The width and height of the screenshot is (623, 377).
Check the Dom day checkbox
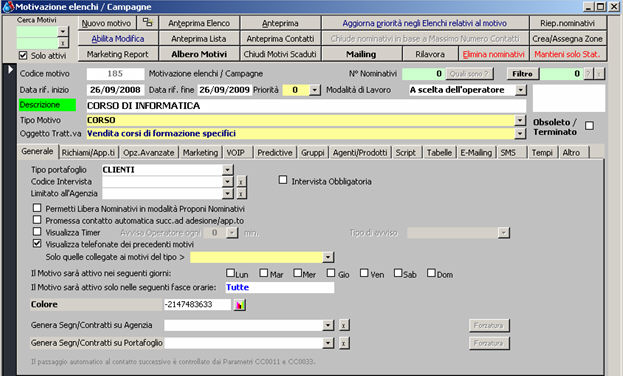(x=431, y=273)
